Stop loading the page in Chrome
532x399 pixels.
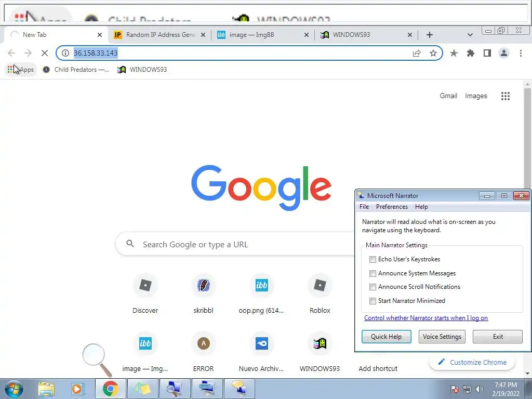[45, 53]
